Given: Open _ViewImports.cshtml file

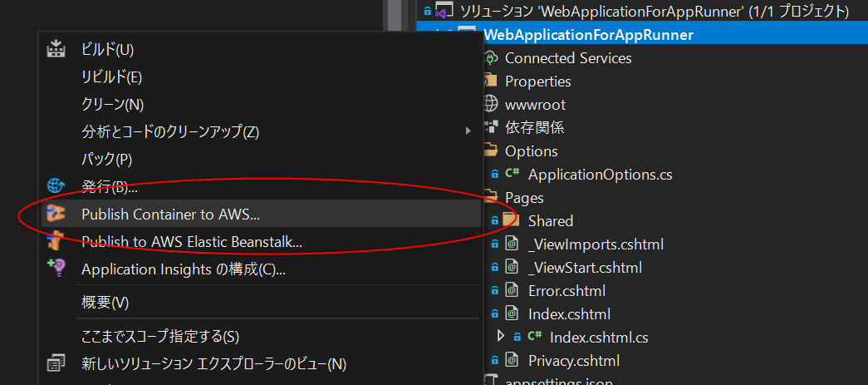Looking at the screenshot, I should pos(596,244).
